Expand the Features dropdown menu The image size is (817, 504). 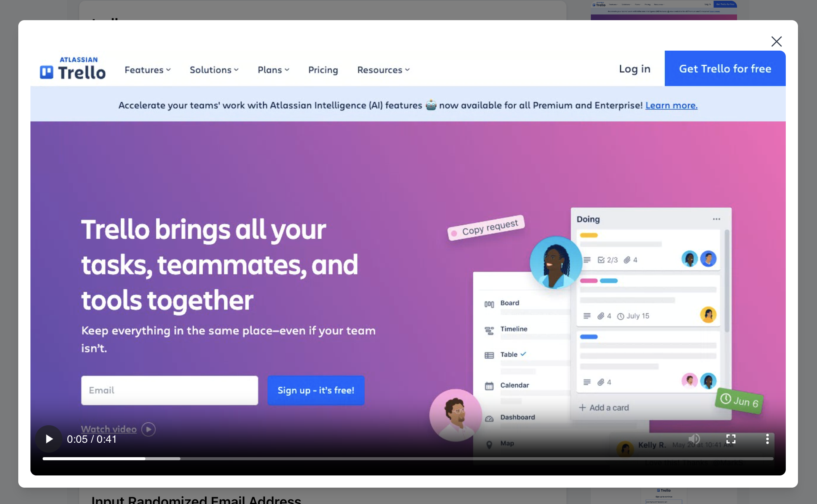(148, 70)
